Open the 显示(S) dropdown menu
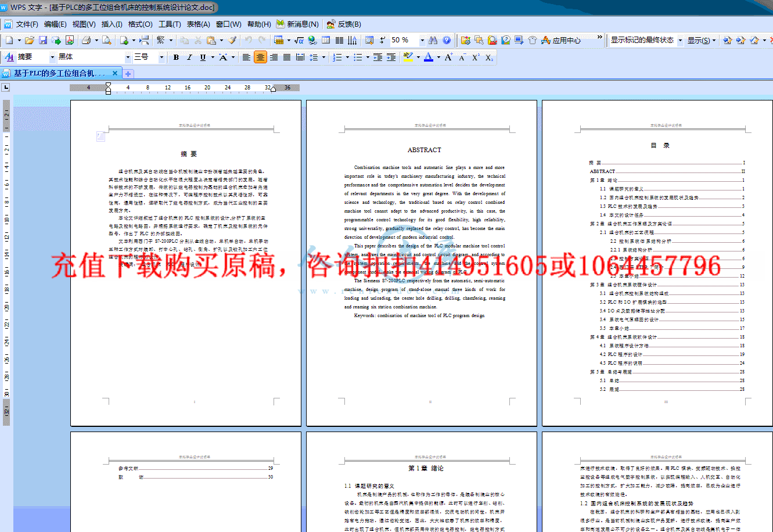 [701, 40]
